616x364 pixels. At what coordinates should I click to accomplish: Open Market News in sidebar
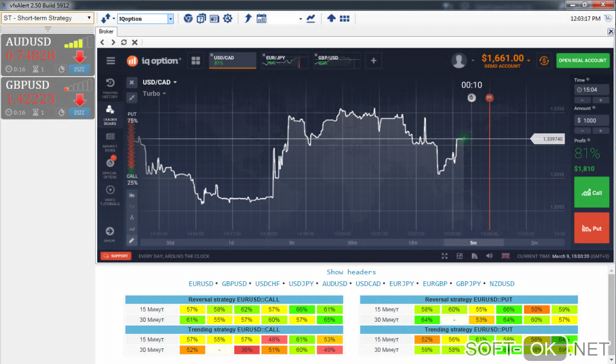click(x=110, y=142)
